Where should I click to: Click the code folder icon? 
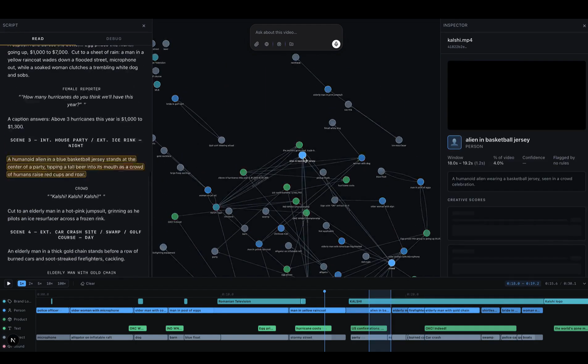point(292,44)
